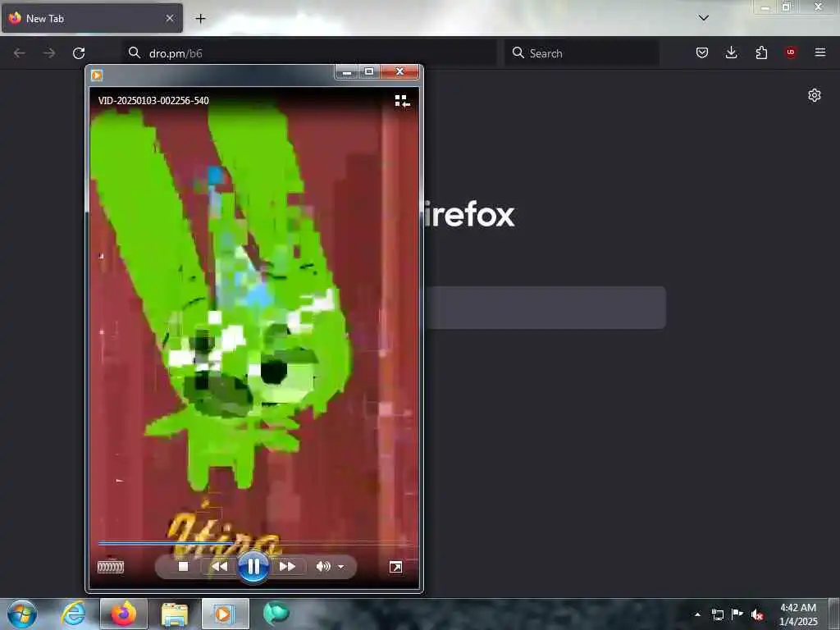Switch media player to full screen view
Screen dimensions: 840x630
[x=395, y=567]
